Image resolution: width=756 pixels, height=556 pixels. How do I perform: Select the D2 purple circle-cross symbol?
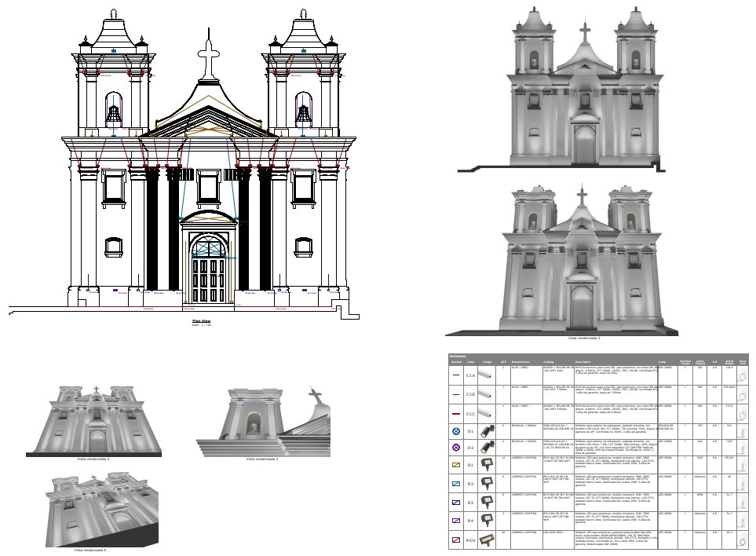pos(456,448)
